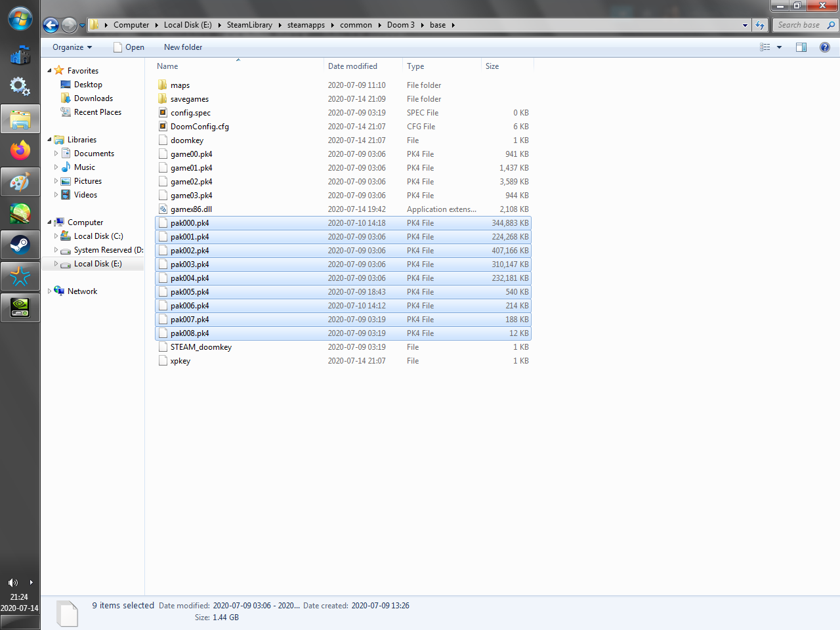Go to SteamLibrary in the breadcrumb
Screen dimensions: 840x630
(x=249, y=25)
